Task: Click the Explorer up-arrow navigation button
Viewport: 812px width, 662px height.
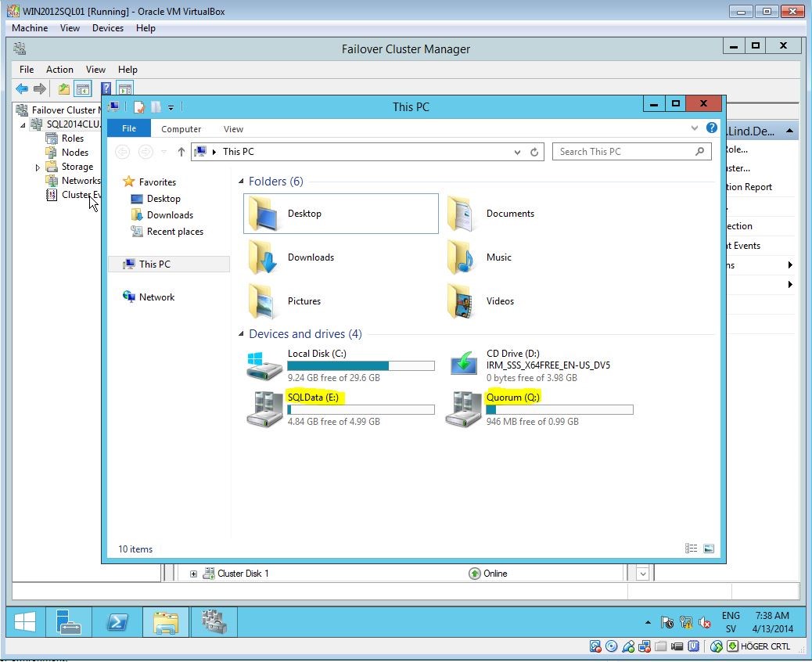Action: (x=181, y=152)
